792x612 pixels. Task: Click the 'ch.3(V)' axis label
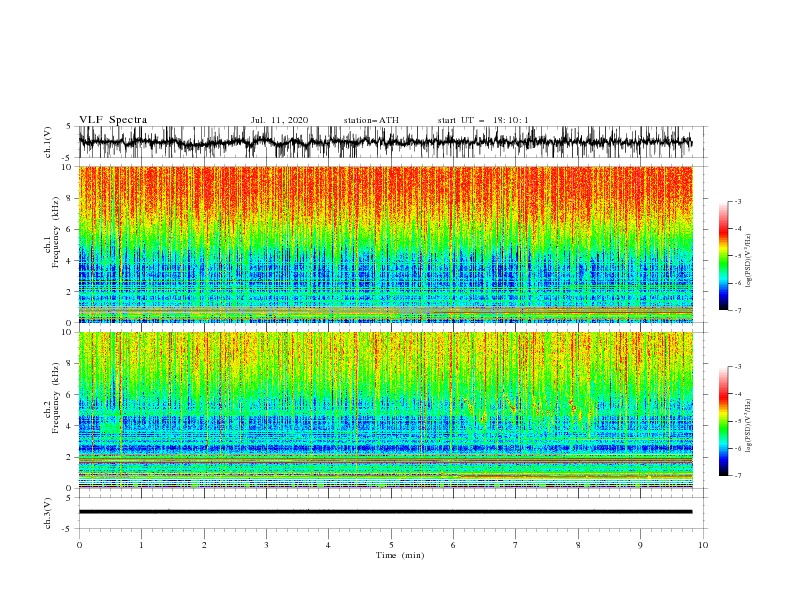[48, 513]
